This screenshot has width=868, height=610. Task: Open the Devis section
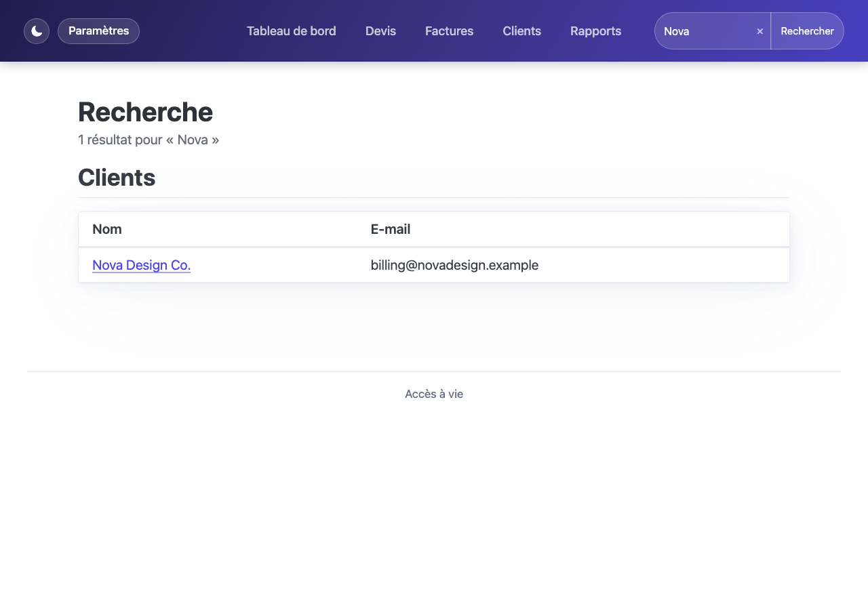pyautogui.click(x=380, y=31)
